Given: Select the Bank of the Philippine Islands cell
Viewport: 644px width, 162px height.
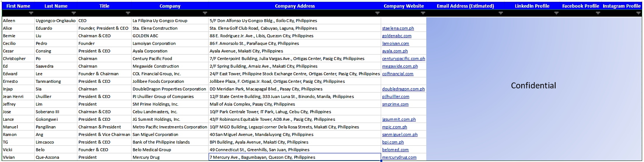Looking at the screenshot, I should 170,142.
